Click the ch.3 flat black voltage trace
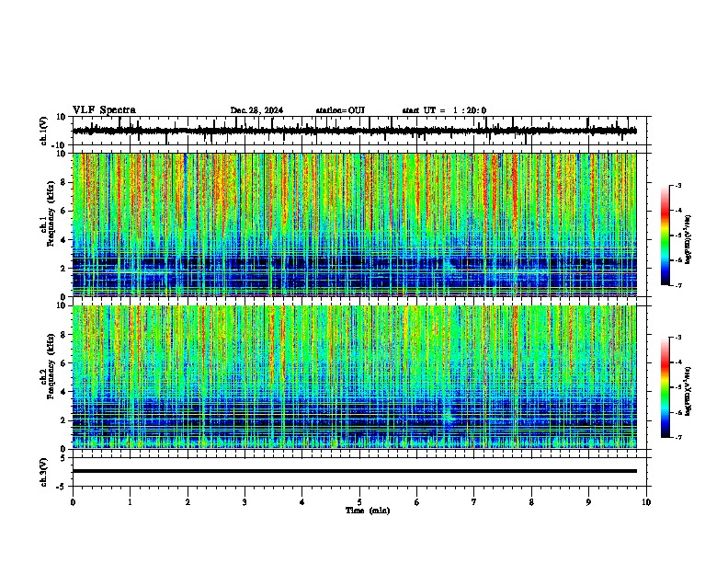The height and width of the screenshot is (563, 728). [x=354, y=471]
